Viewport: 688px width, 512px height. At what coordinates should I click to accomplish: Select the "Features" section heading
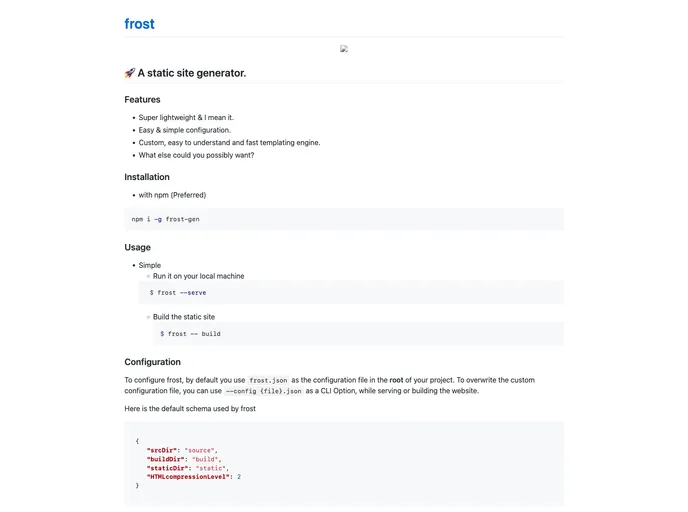click(142, 100)
